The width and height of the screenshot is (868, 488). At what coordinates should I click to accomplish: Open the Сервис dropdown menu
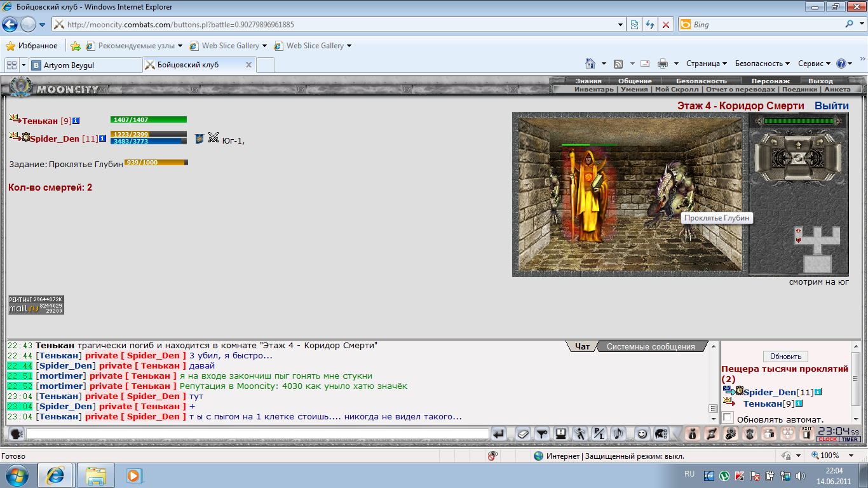(x=814, y=64)
